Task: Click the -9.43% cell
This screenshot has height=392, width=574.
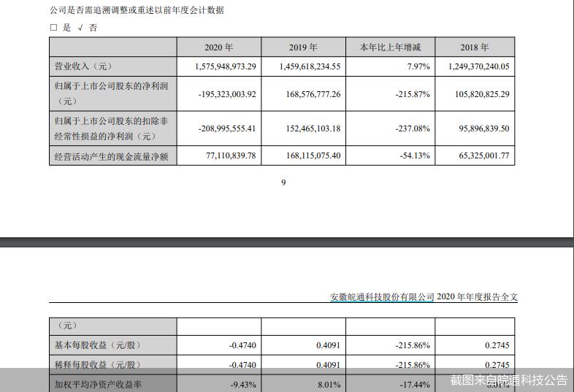Action: (243, 385)
